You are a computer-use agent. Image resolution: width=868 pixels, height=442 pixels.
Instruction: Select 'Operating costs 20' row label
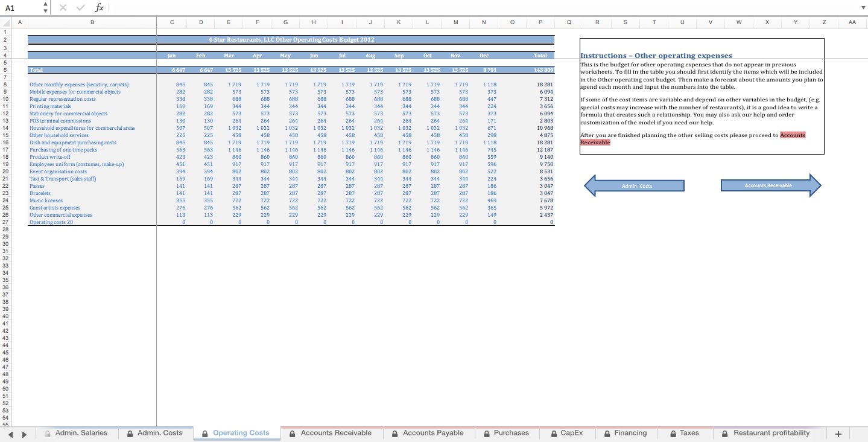pyautogui.click(x=51, y=222)
